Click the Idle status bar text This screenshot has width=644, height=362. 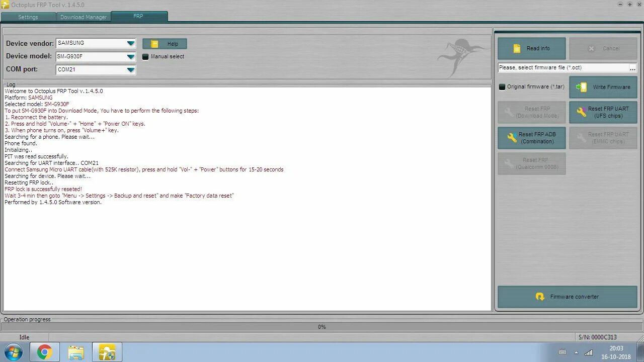[24, 337]
